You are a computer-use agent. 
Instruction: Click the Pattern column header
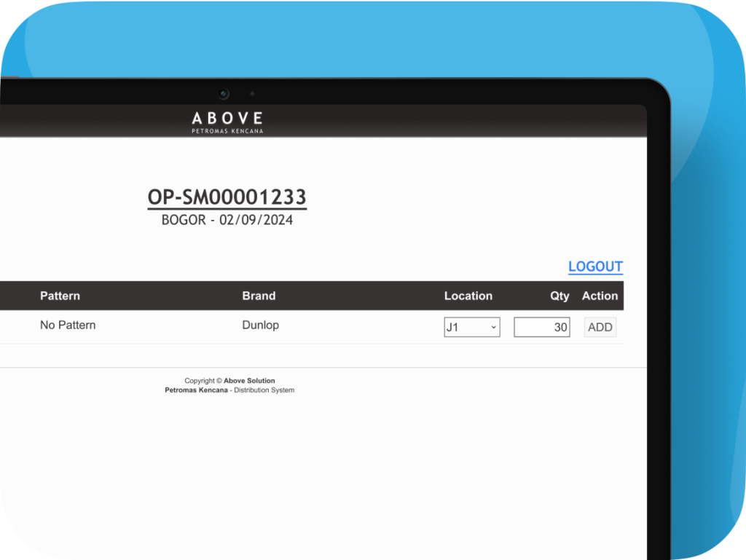[x=60, y=296]
